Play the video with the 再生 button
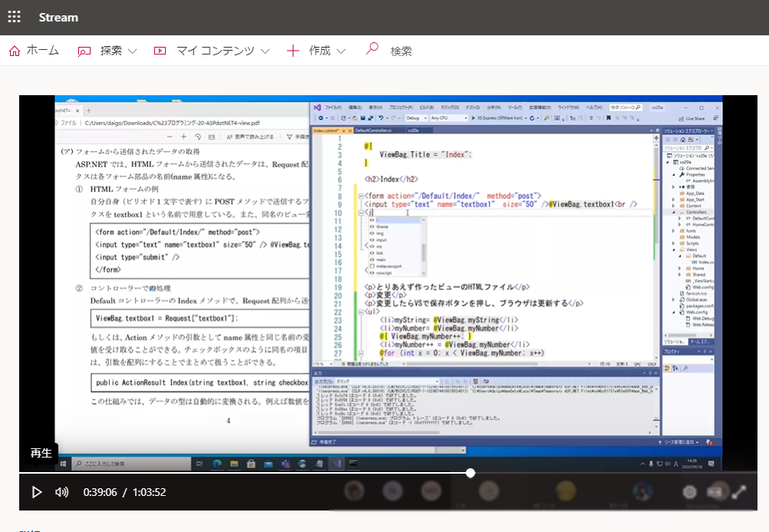769x532 pixels. (36, 492)
